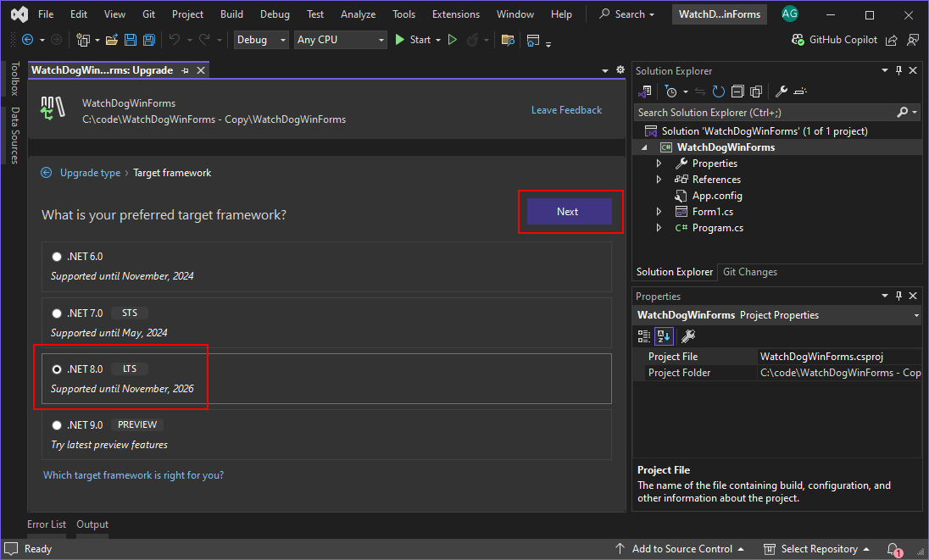Click the Categorized view icon in Properties panel
The height and width of the screenshot is (560, 929).
tap(644, 336)
